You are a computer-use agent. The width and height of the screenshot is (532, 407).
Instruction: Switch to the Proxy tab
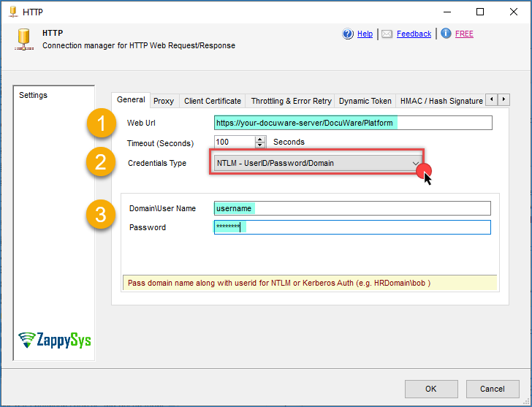(164, 101)
